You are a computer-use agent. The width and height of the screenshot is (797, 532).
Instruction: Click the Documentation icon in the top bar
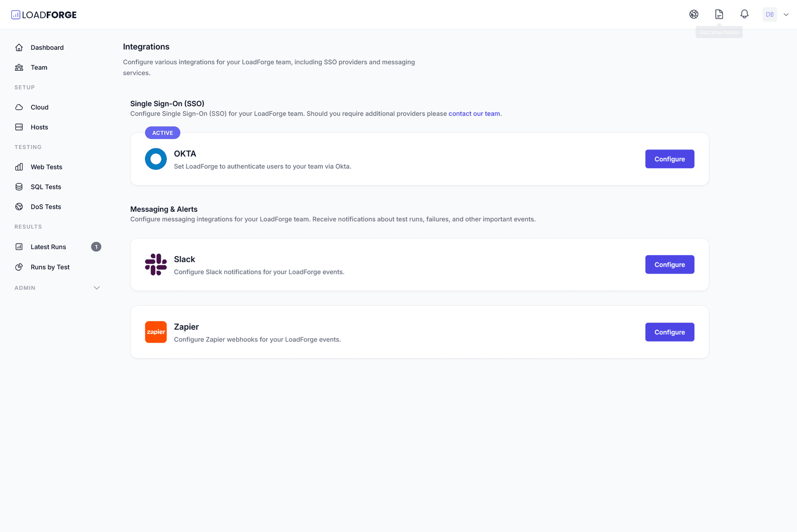pos(719,14)
